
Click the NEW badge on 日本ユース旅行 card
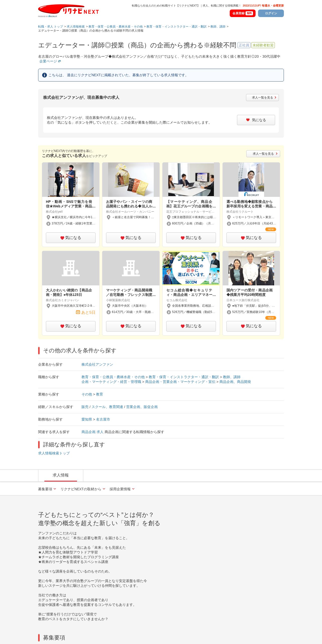click(x=271, y=318)
